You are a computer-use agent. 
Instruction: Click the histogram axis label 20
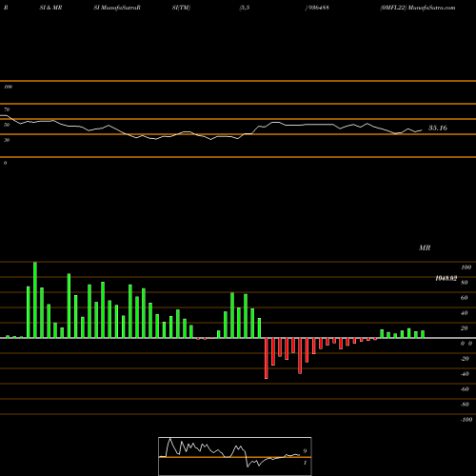465,328
